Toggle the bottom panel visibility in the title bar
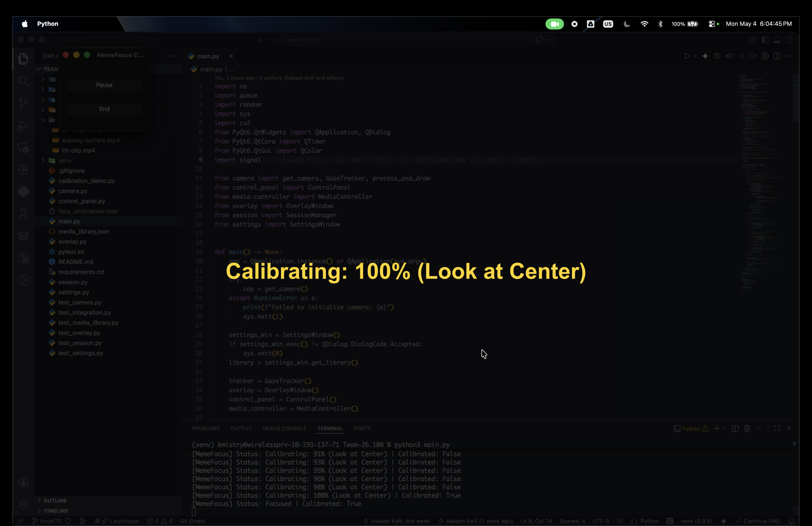This screenshot has width=812, height=526. (777, 40)
